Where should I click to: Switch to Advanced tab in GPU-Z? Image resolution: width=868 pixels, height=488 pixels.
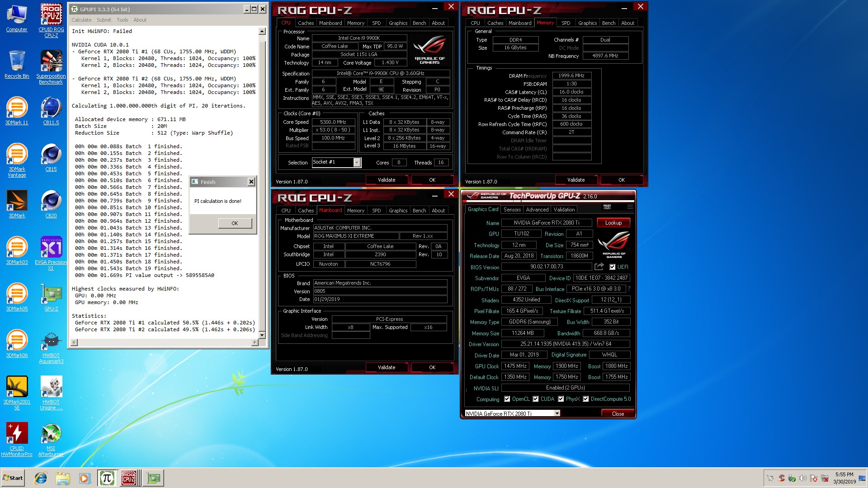(x=537, y=210)
